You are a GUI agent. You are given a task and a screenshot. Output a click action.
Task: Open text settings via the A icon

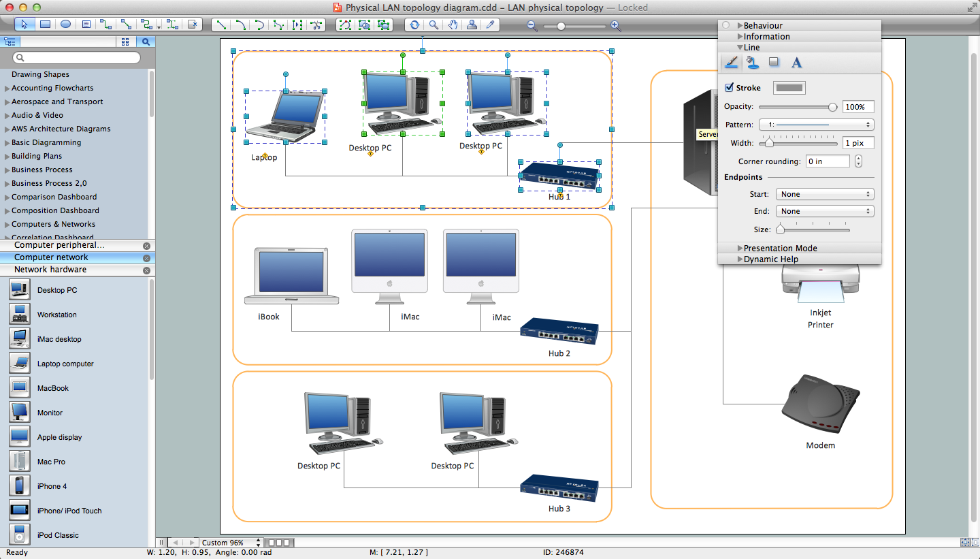pos(796,62)
